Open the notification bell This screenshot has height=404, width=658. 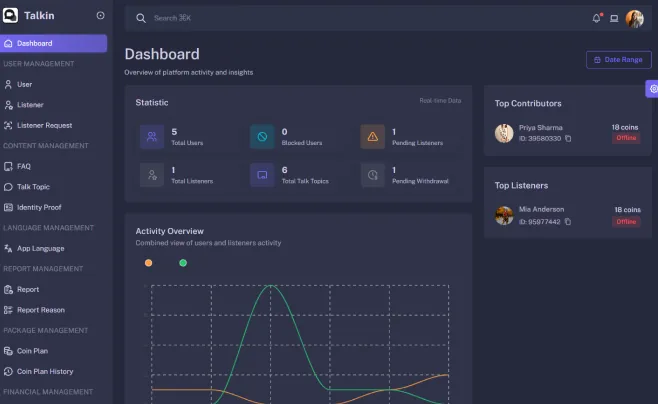click(x=596, y=18)
